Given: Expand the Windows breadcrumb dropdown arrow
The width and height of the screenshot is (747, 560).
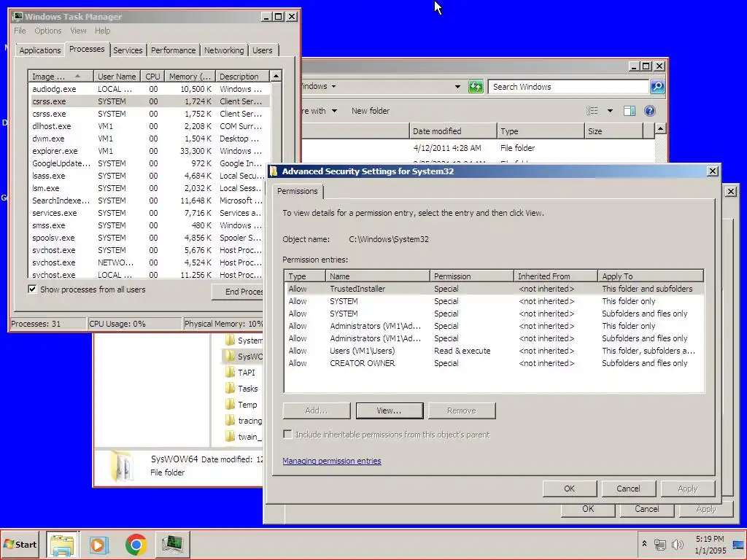Looking at the screenshot, I should point(333,87).
